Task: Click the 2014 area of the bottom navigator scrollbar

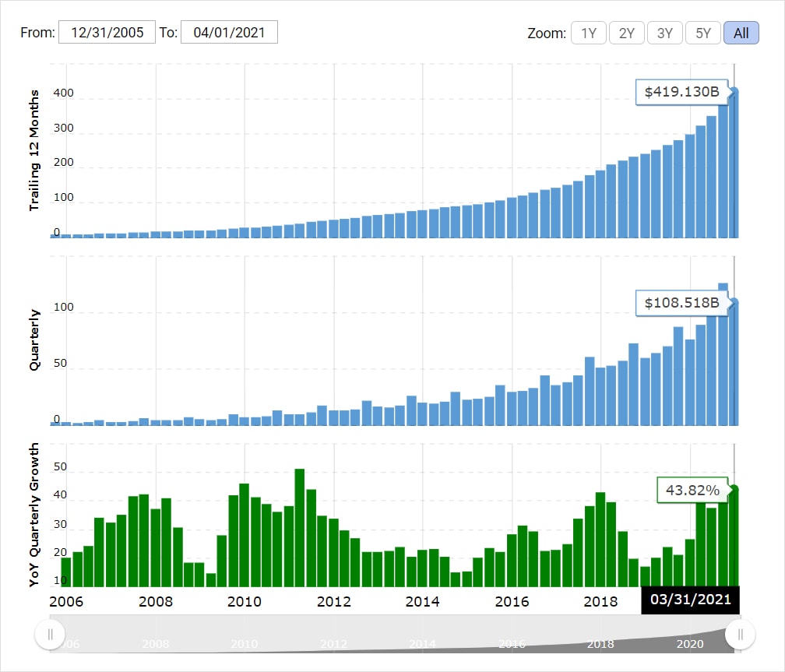Action: pos(422,644)
